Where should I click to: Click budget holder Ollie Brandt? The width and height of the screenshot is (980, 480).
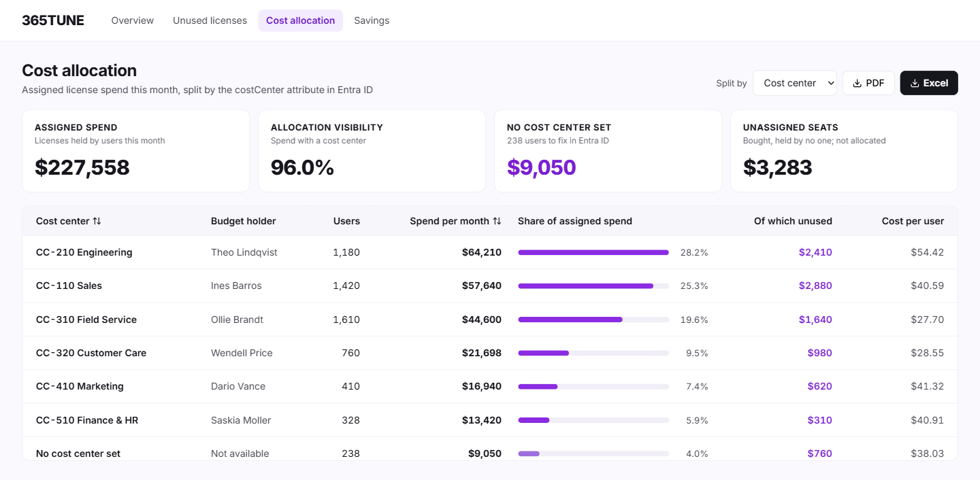point(237,320)
